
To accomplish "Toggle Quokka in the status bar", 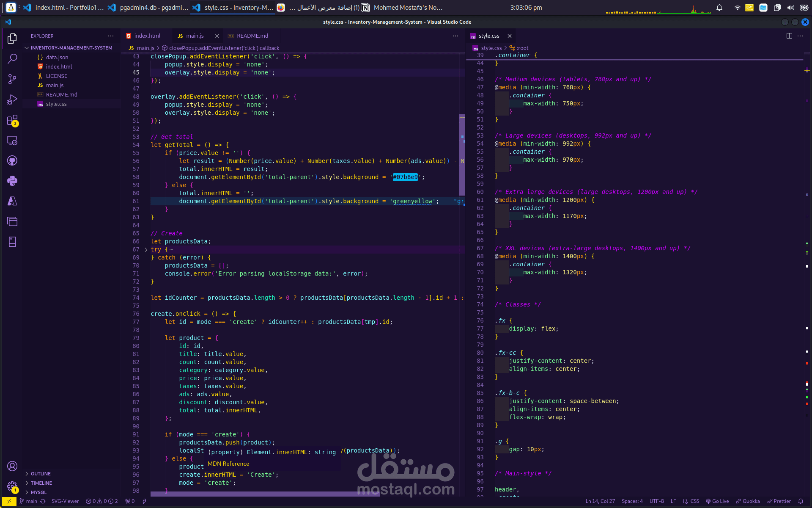I will (748, 501).
